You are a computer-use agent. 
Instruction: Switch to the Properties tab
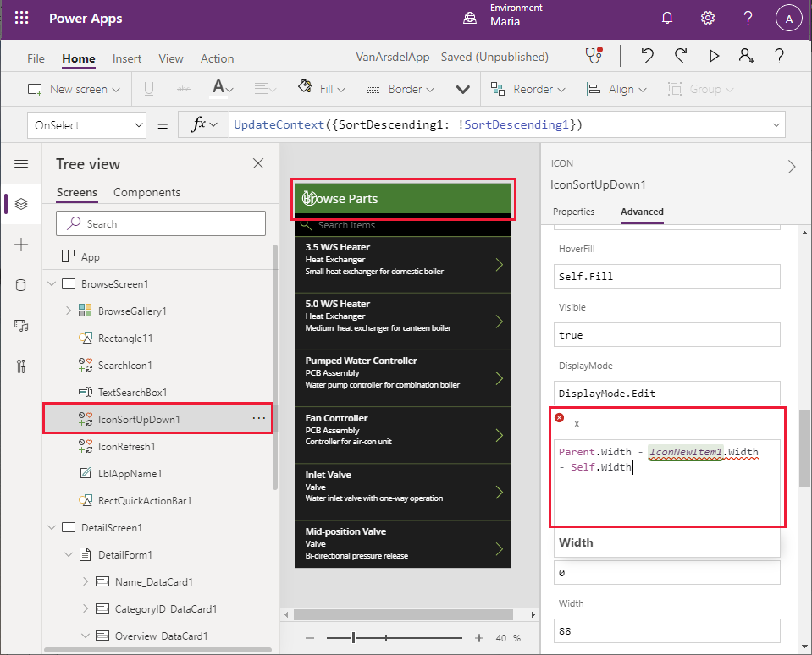pos(573,212)
